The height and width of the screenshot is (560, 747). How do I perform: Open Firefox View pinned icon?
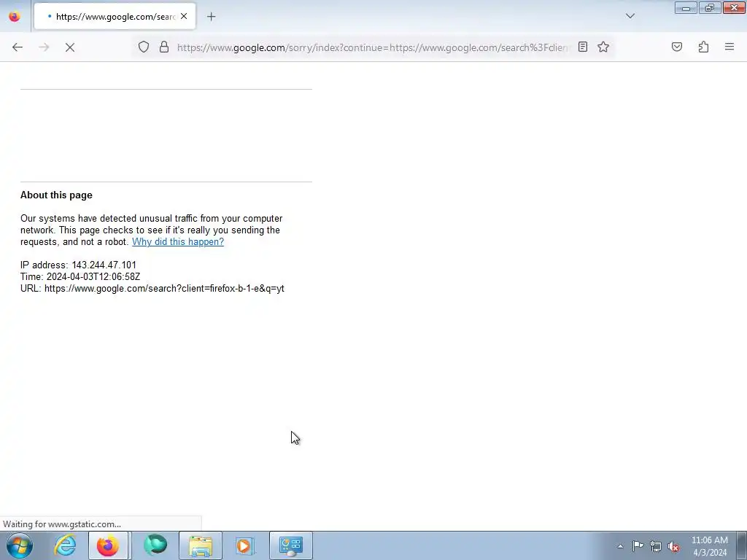click(15, 17)
